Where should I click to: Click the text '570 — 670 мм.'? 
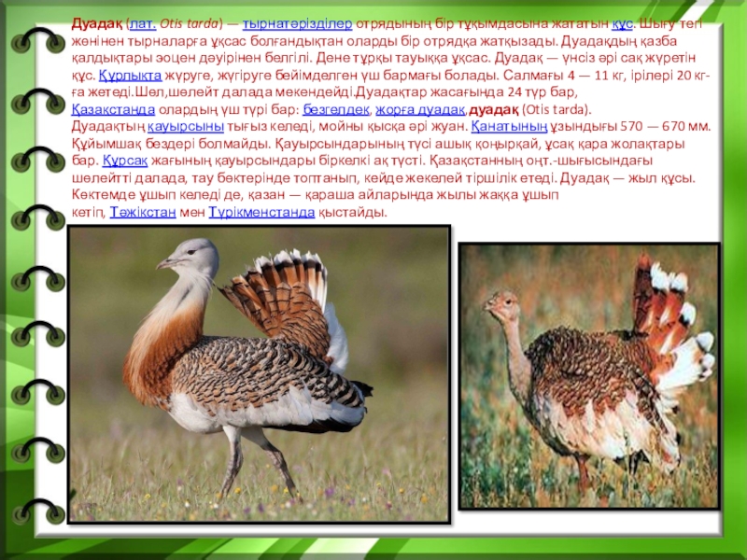pyautogui.click(x=666, y=127)
